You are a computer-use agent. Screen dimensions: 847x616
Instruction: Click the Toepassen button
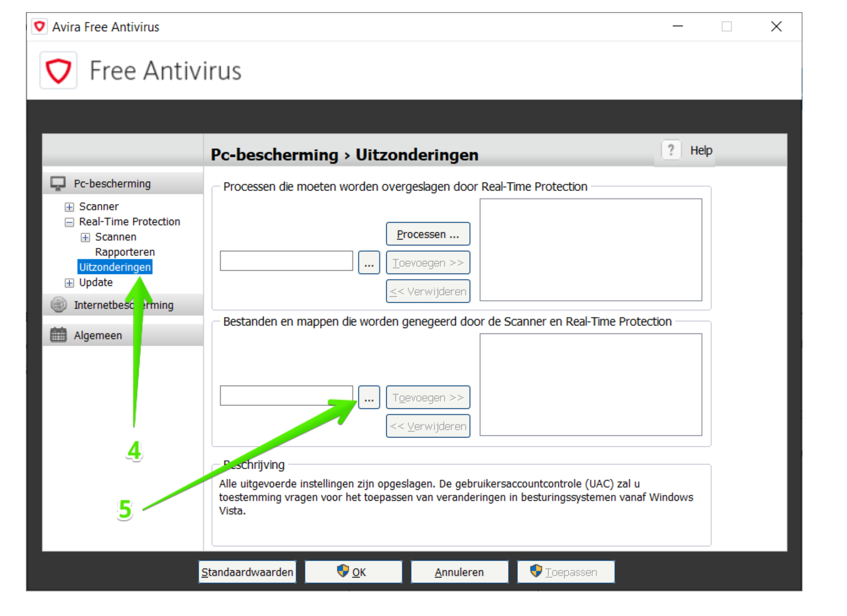coord(566,572)
